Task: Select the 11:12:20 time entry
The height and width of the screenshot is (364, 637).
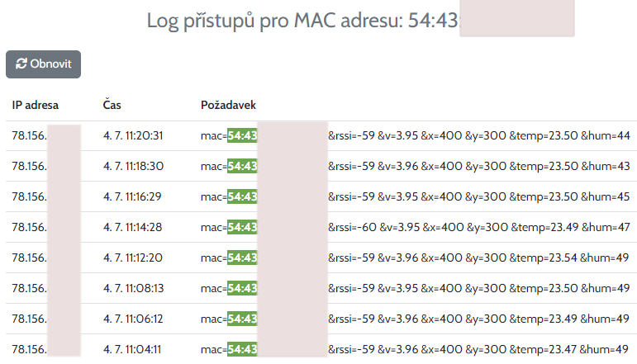Action: pos(133,258)
